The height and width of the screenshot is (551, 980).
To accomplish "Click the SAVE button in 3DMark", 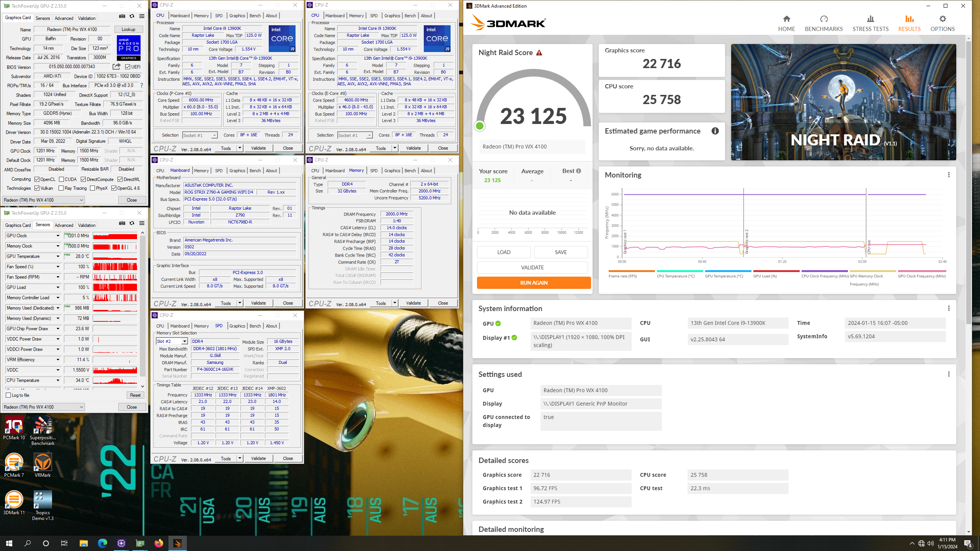I will 561,252.
